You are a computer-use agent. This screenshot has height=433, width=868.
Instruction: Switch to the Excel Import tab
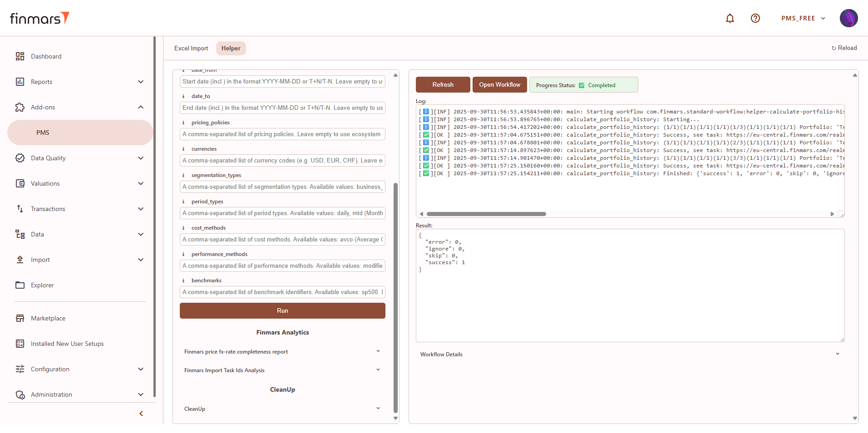tap(191, 48)
